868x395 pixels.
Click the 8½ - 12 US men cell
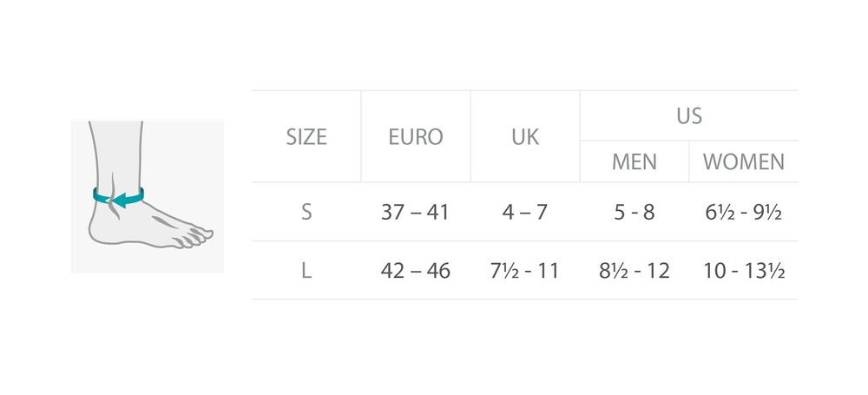(635, 271)
